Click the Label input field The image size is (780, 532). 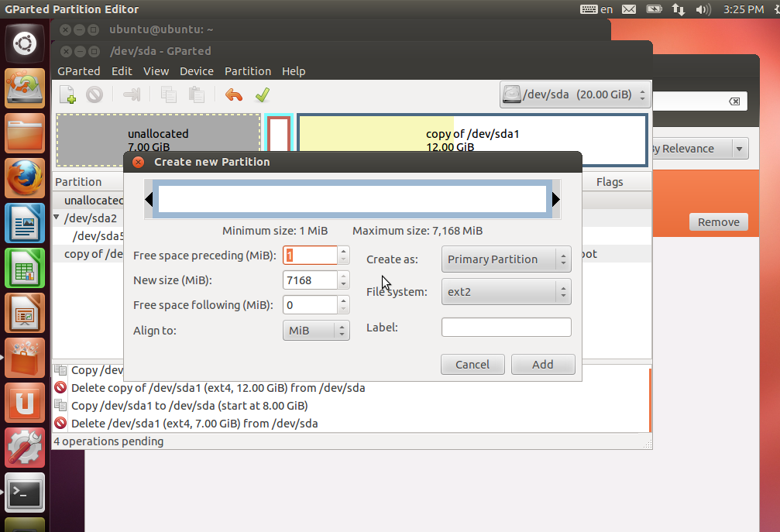pyautogui.click(x=506, y=327)
